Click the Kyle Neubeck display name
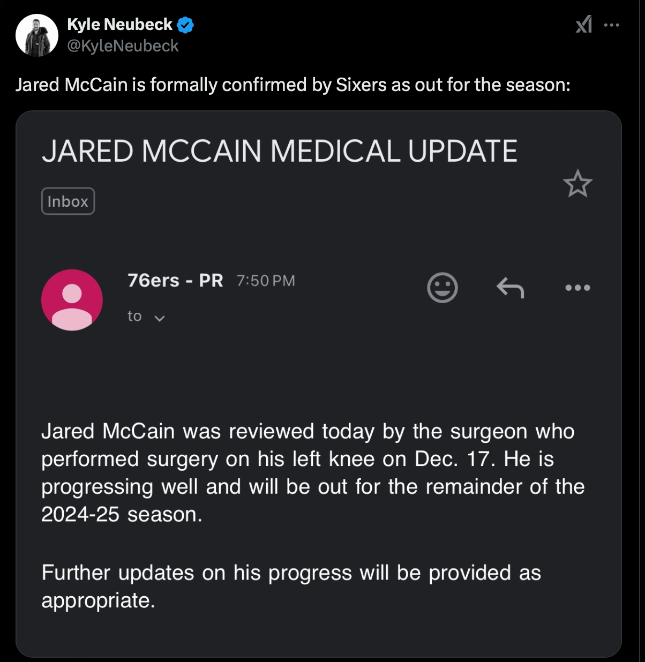645x662 pixels. [x=119, y=25]
